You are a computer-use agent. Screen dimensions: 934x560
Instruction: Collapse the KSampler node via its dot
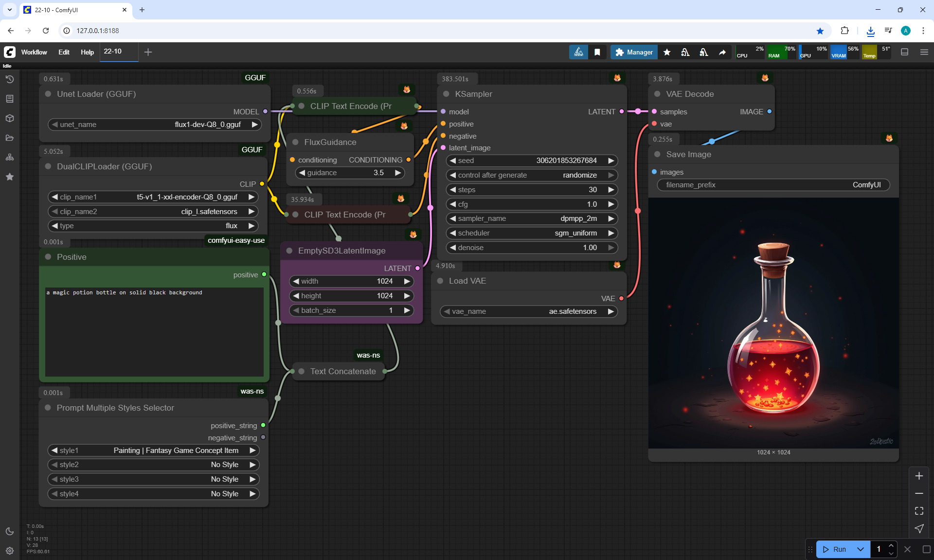(x=446, y=94)
